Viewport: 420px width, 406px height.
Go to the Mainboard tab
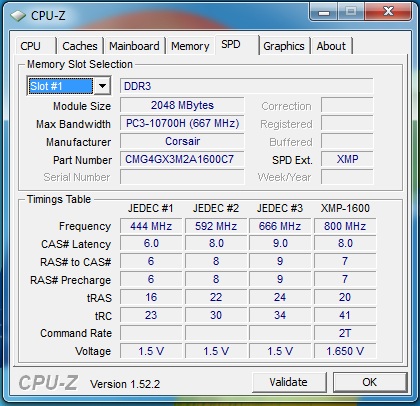coord(134,46)
